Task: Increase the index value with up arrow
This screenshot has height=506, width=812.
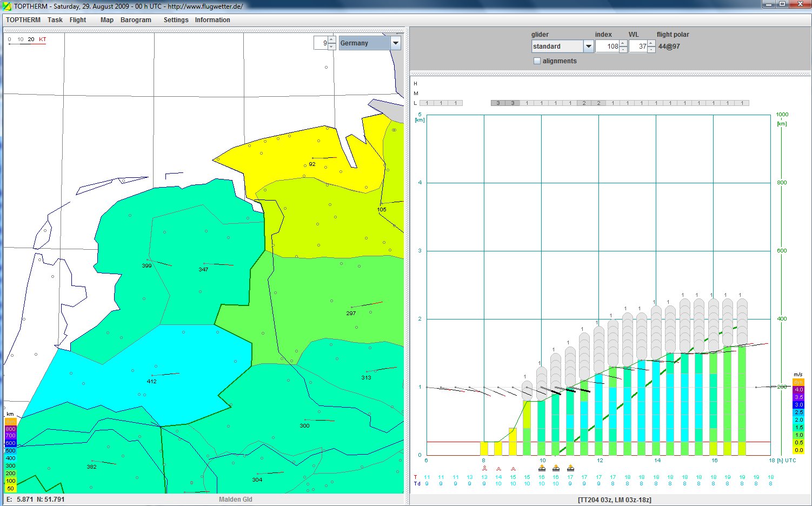Action: coord(623,43)
